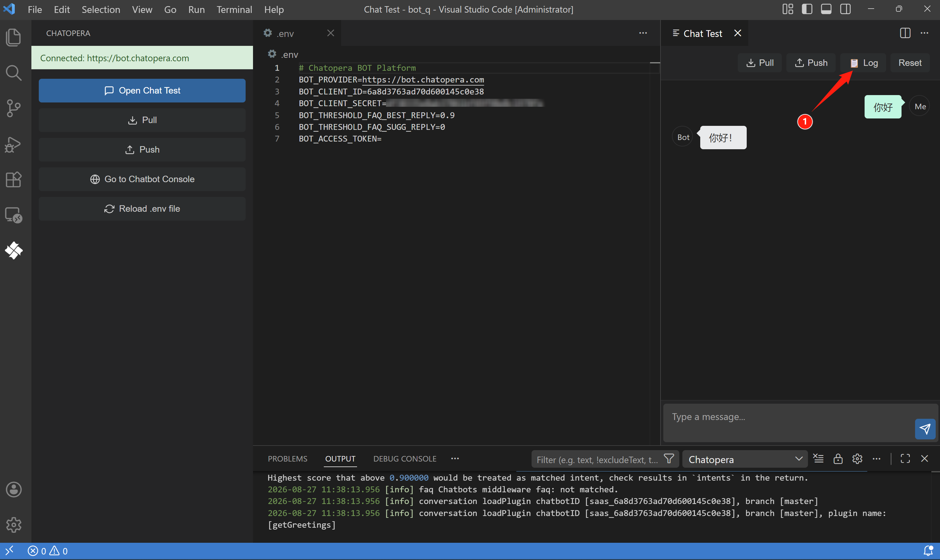Viewport: 940px width, 560px height.
Task: Show additional panel views ellipsis
Action: [455, 458]
